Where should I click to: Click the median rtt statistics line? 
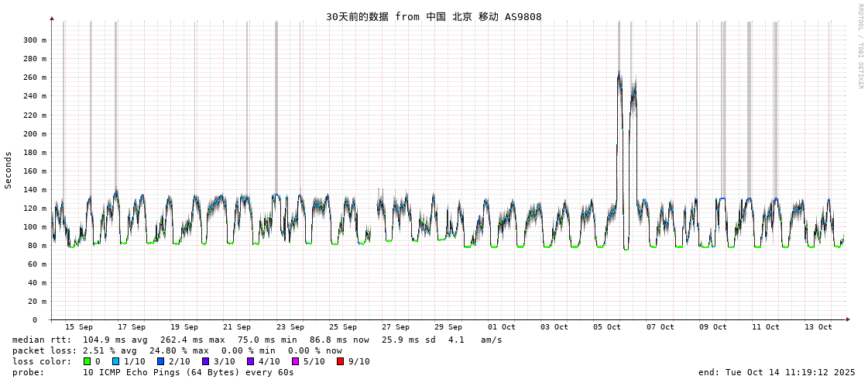click(x=257, y=340)
